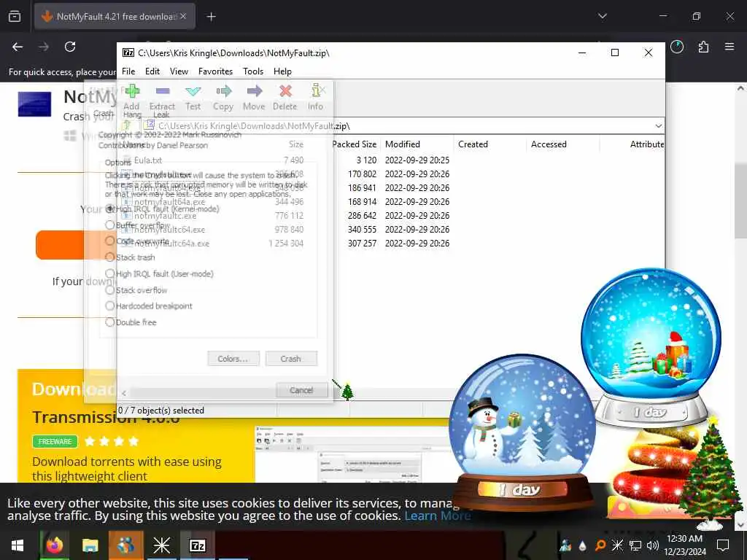Reload the current browser page
The width and height of the screenshot is (747, 560).
point(70,47)
